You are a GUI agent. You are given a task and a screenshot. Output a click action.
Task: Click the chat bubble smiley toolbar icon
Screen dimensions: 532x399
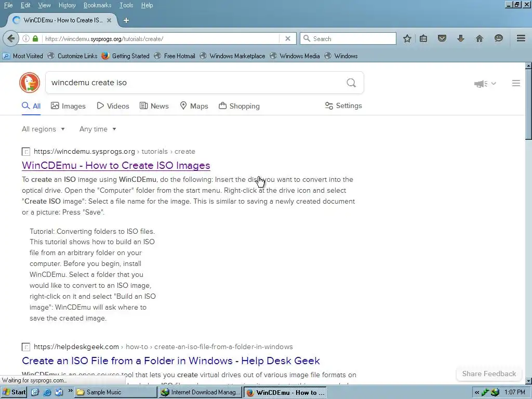pos(498,38)
